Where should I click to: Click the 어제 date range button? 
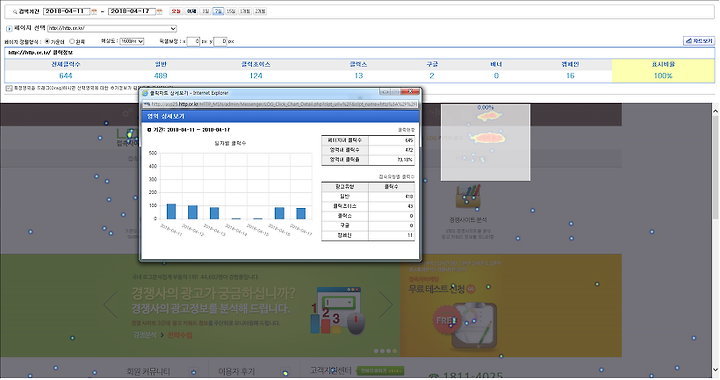click(x=191, y=11)
